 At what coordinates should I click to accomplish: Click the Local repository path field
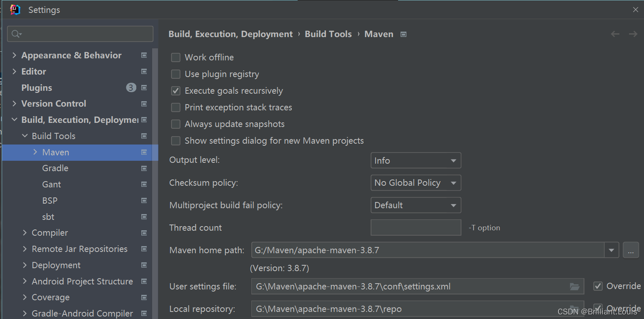point(418,309)
